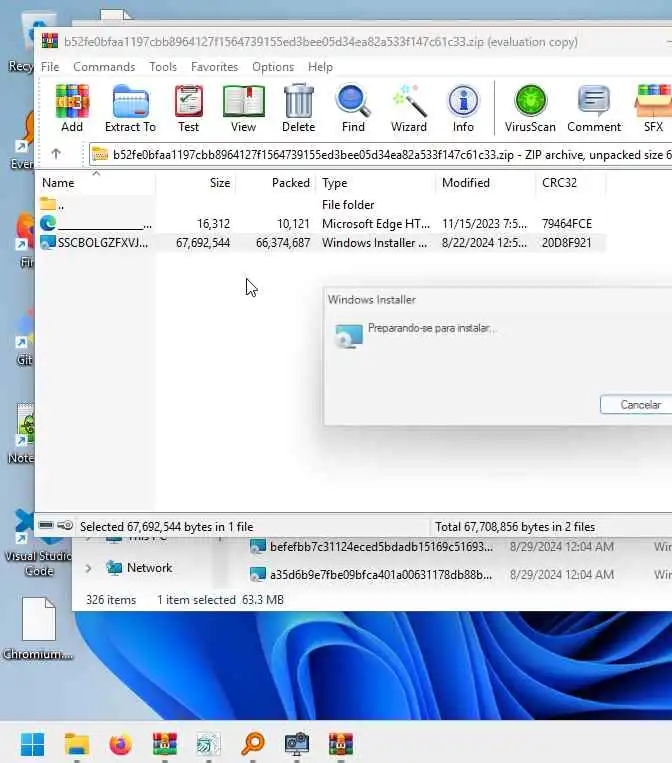Sort by the Name column header
The width and height of the screenshot is (672, 763).
point(96,183)
